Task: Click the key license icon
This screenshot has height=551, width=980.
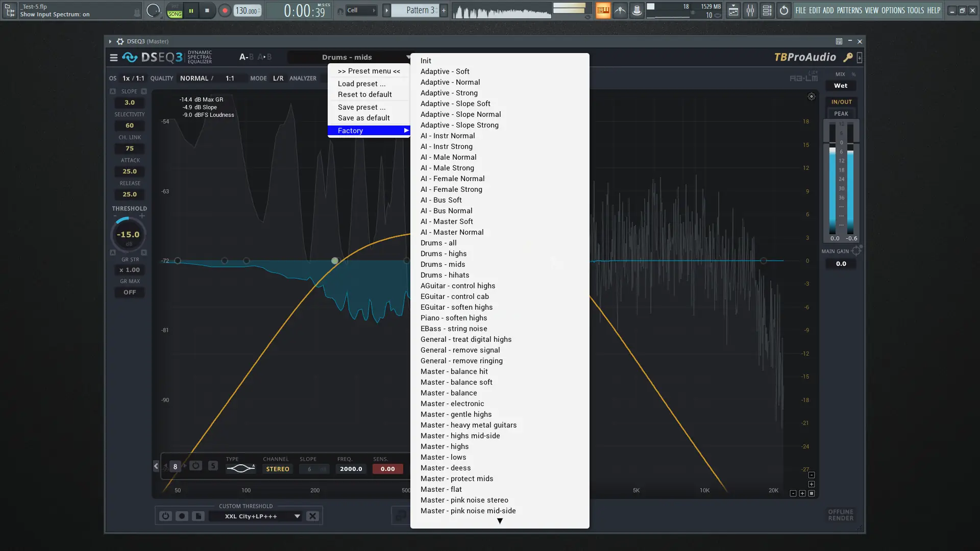Action: point(848,58)
